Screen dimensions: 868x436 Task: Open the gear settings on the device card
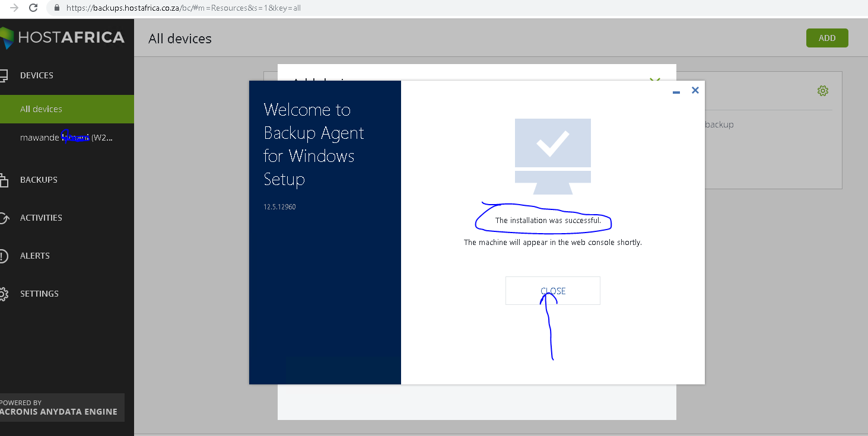[823, 91]
